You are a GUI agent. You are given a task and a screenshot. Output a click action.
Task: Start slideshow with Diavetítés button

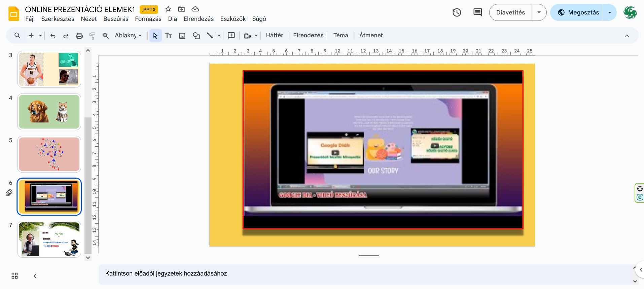point(510,12)
